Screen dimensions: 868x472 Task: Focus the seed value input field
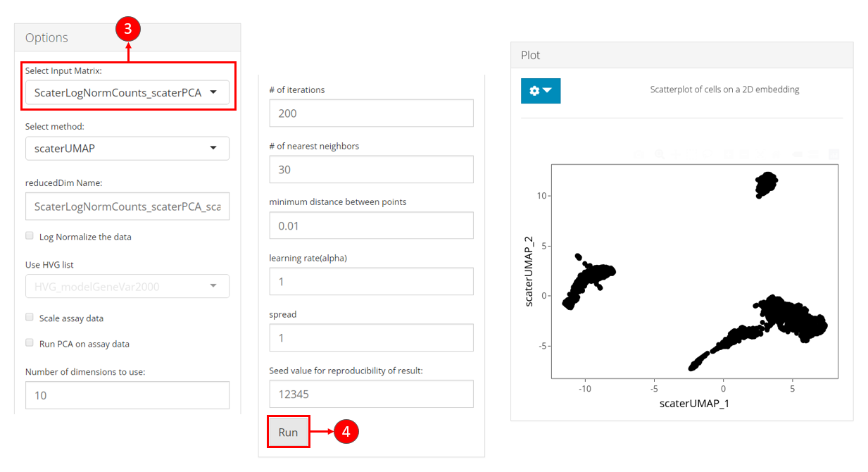pos(371,394)
